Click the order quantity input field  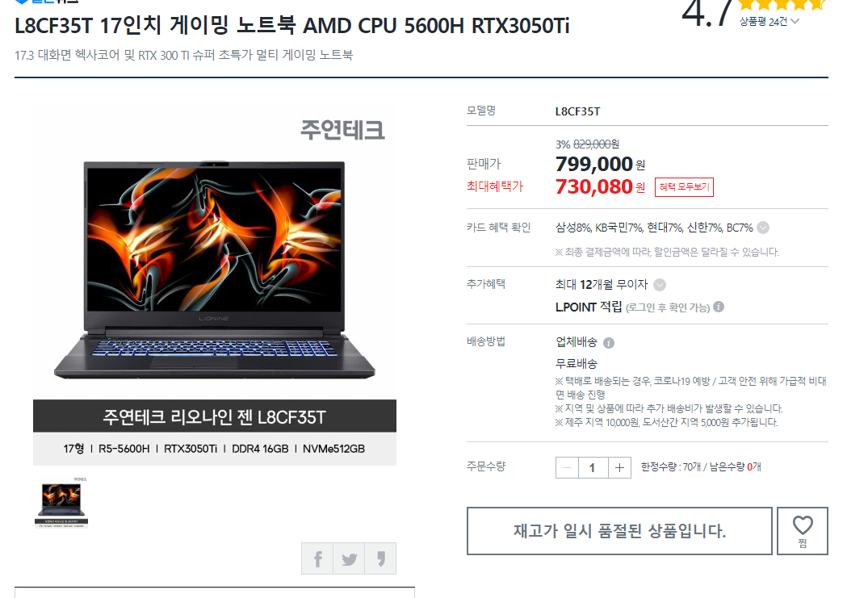pos(593,468)
